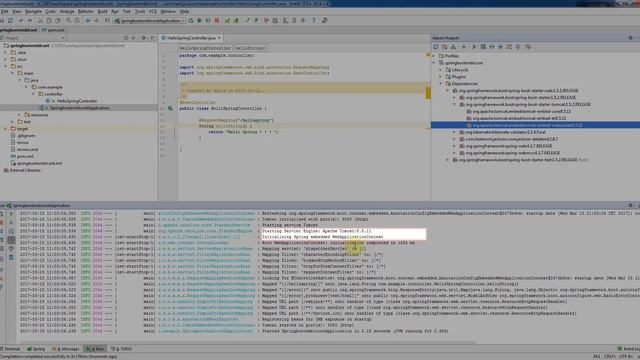Collapse spring-boot-starter-tomcat dependency node
The image size is (640, 360).
(455, 104)
